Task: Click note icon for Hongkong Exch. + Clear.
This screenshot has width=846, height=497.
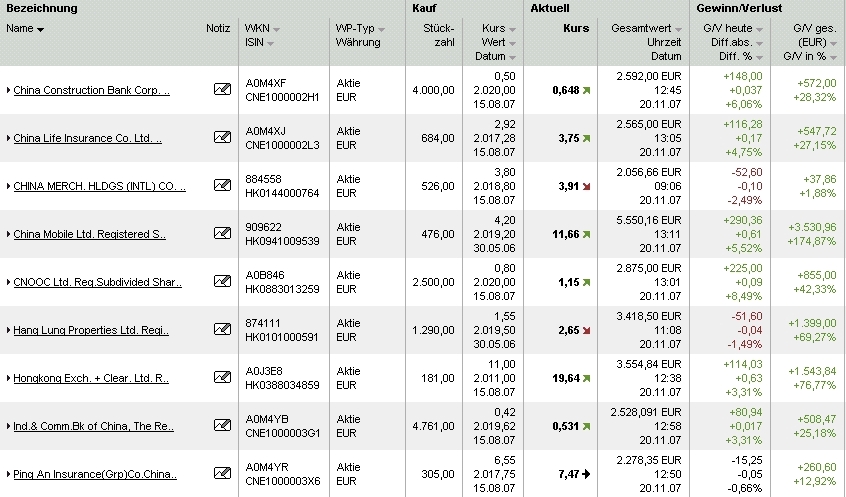Action: click(222, 378)
